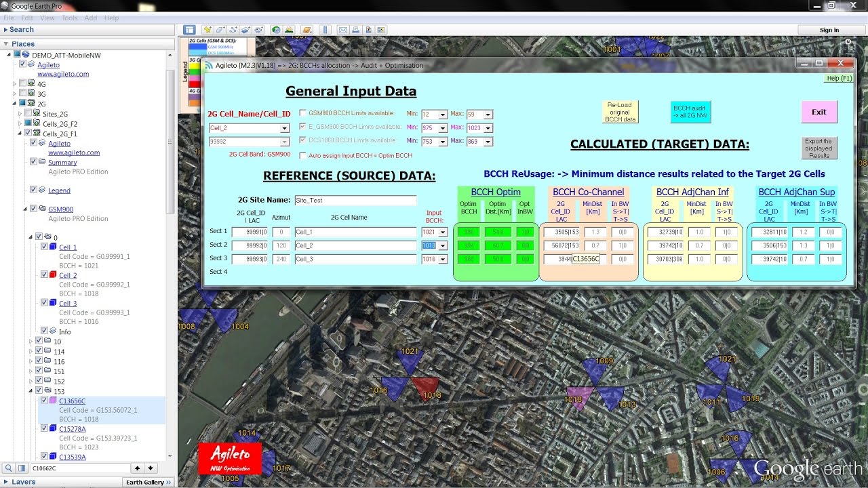
Task: Open Sect 3 Input BCCH dropdown
Action: point(443,259)
